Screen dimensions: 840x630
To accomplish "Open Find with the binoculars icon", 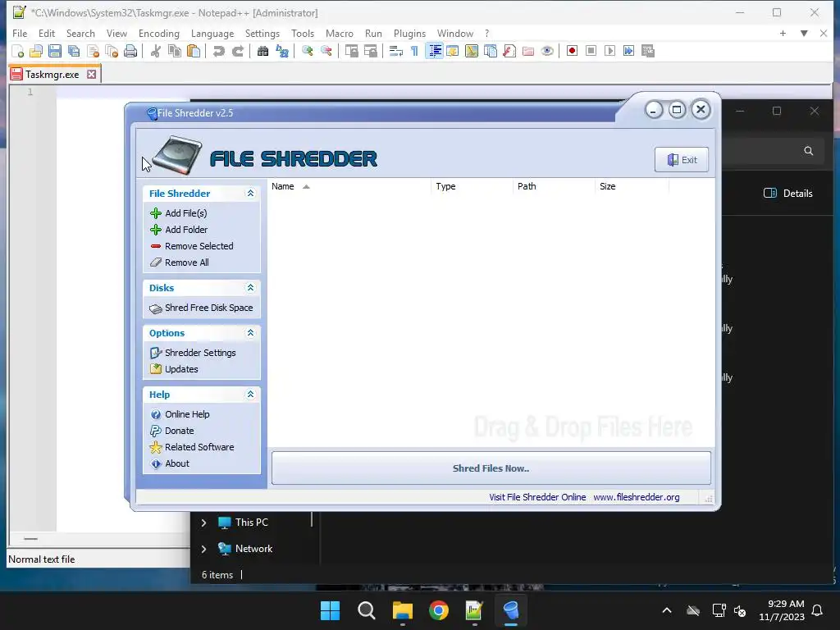I will point(263,51).
